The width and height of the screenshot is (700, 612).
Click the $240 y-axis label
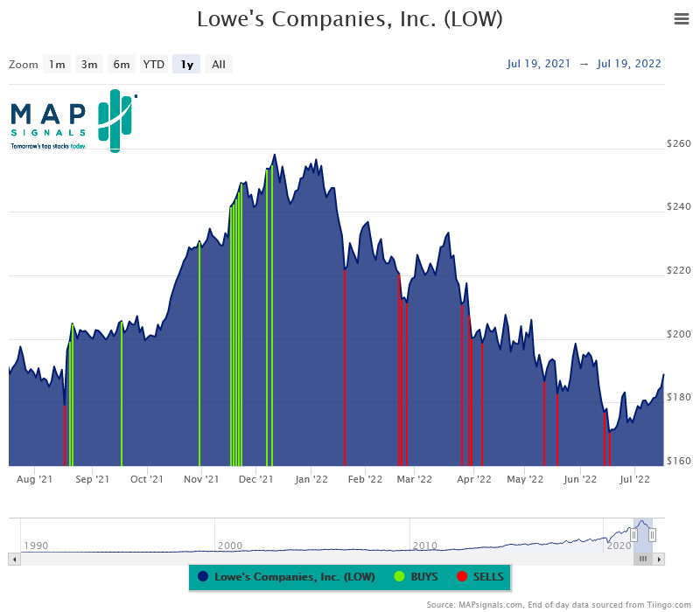click(x=679, y=206)
